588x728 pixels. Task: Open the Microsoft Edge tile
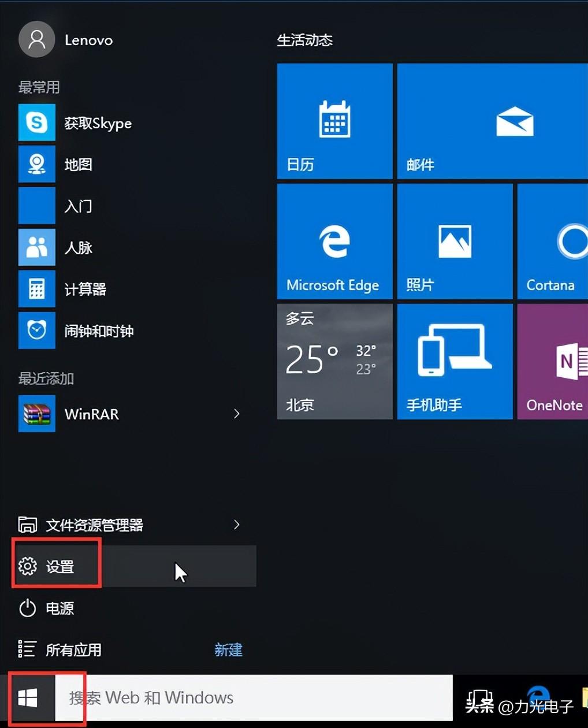(334, 242)
